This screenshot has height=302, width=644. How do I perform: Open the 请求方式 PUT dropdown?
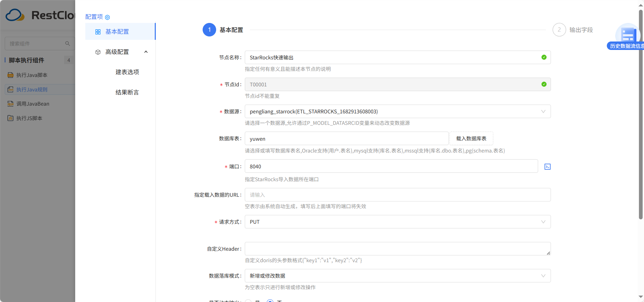[397, 222]
